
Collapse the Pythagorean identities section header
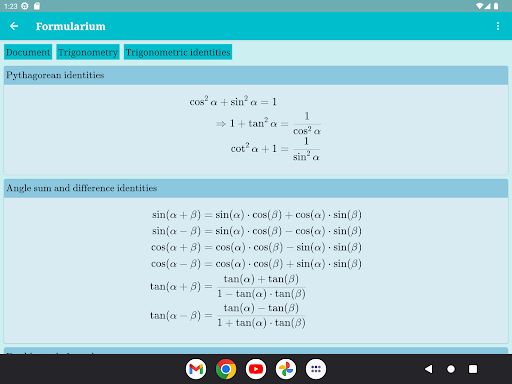click(256, 75)
